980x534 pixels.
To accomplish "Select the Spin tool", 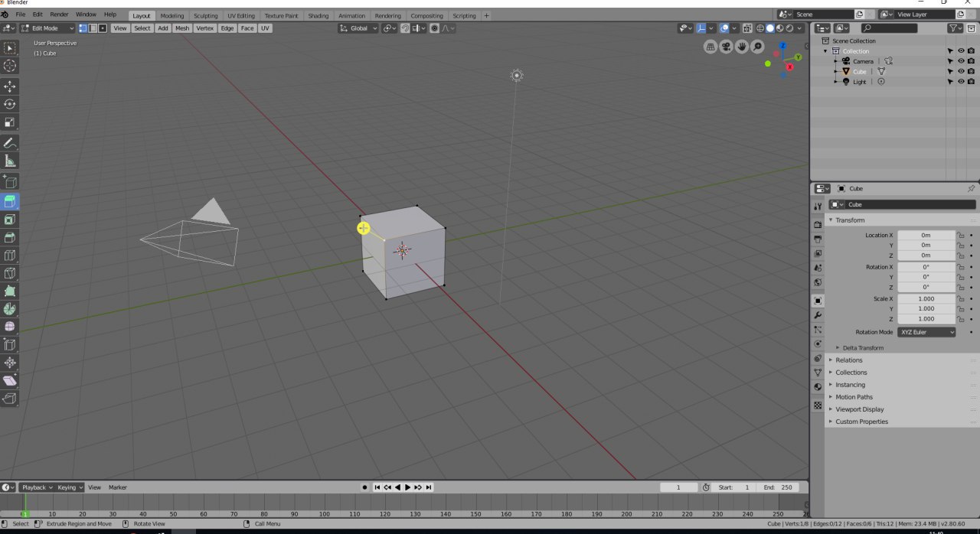I will (x=10, y=309).
